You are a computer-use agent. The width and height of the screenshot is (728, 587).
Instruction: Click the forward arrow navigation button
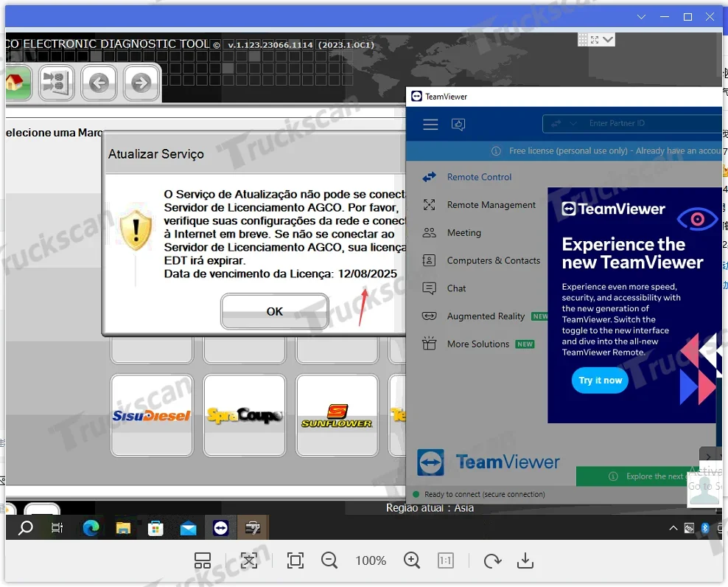[x=141, y=83]
